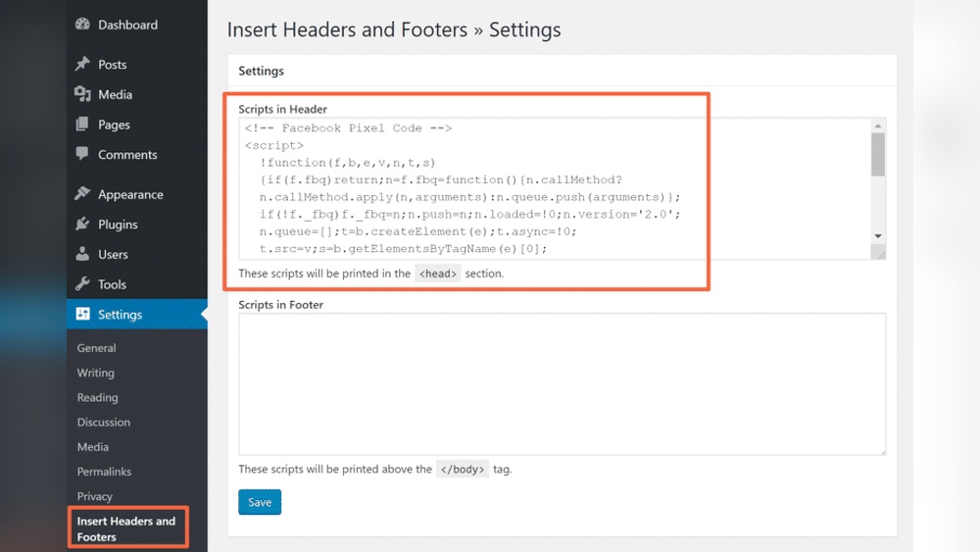Click the "Scripts in Footer" label
Image resolution: width=980 pixels, height=552 pixels.
coord(280,305)
